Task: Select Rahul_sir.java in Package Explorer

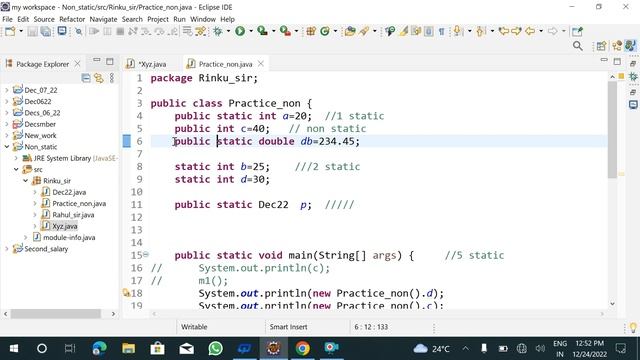Action: [73, 215]
